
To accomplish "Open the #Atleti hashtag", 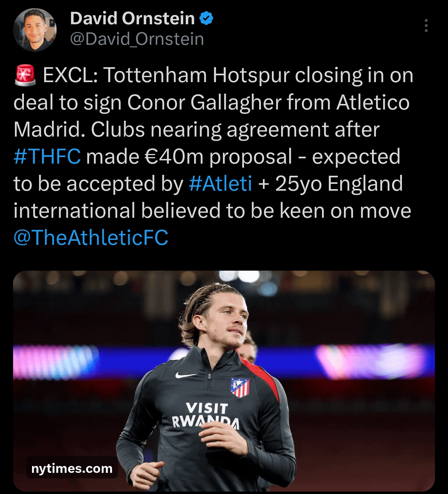I will coord(220,184).
